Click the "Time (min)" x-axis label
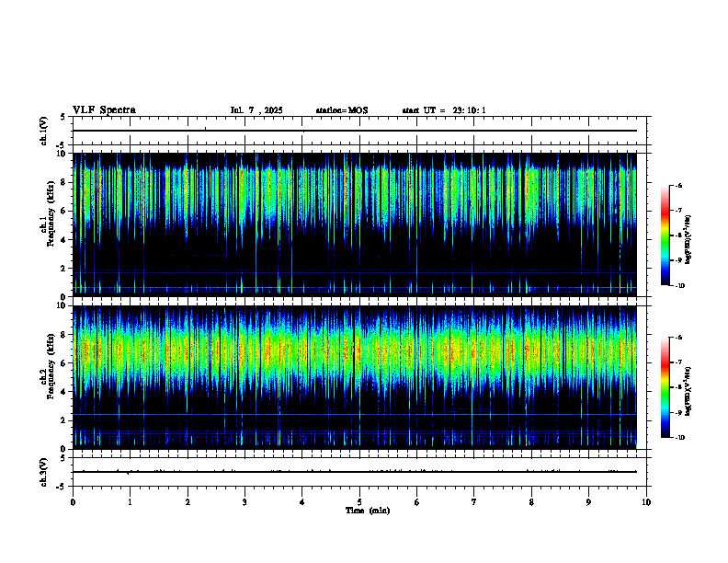 [x=368, y=511]
